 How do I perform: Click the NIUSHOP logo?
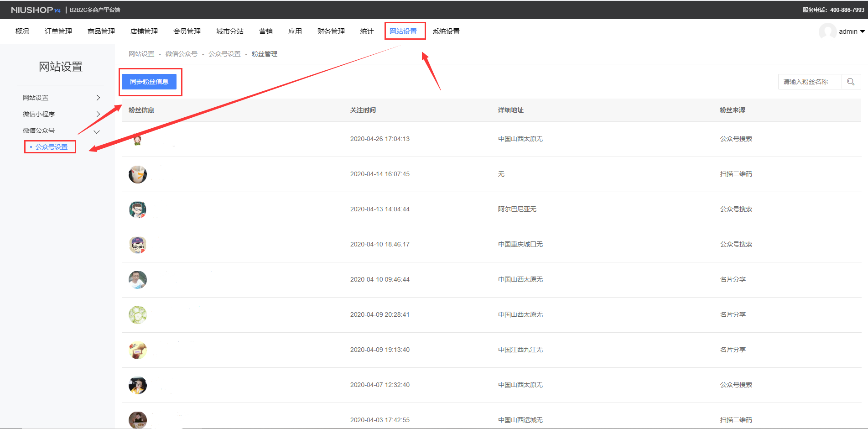pyautogui.click(x=35, y=10)
